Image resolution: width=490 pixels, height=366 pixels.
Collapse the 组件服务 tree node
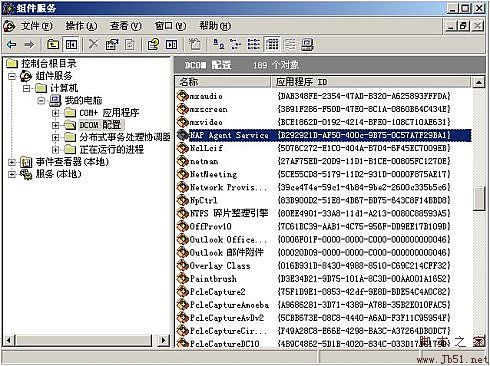pyautogui.click(x=12, y=76)
